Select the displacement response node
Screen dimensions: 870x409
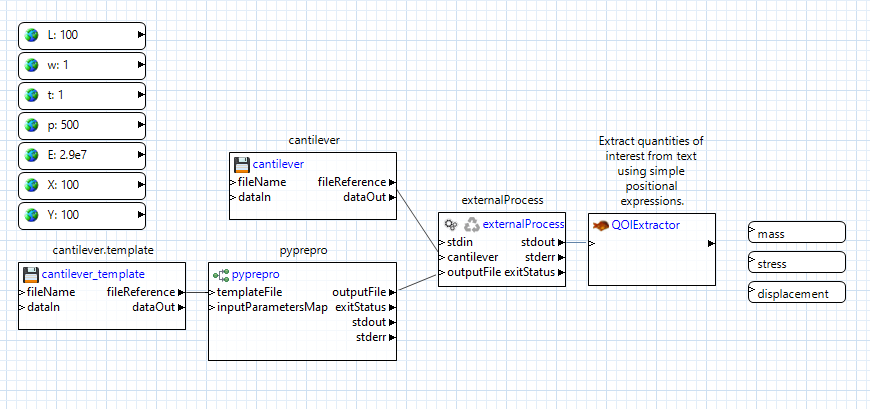click(x=796, y=293)
